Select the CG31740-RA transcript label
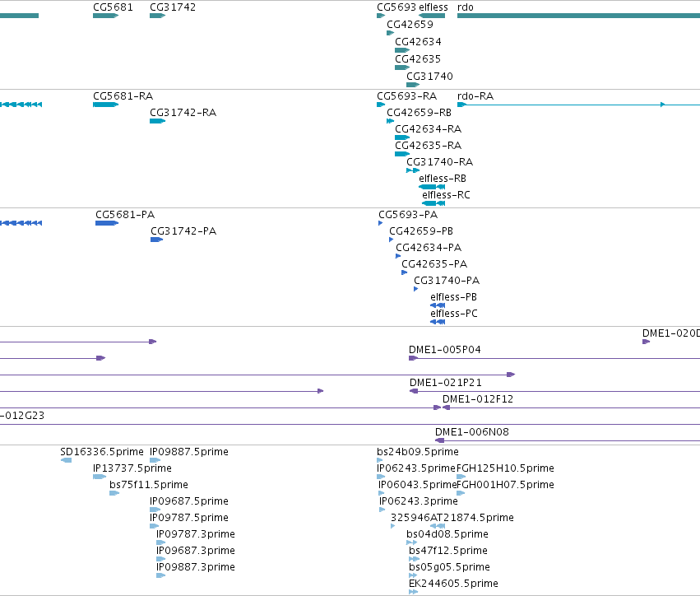 440,162
